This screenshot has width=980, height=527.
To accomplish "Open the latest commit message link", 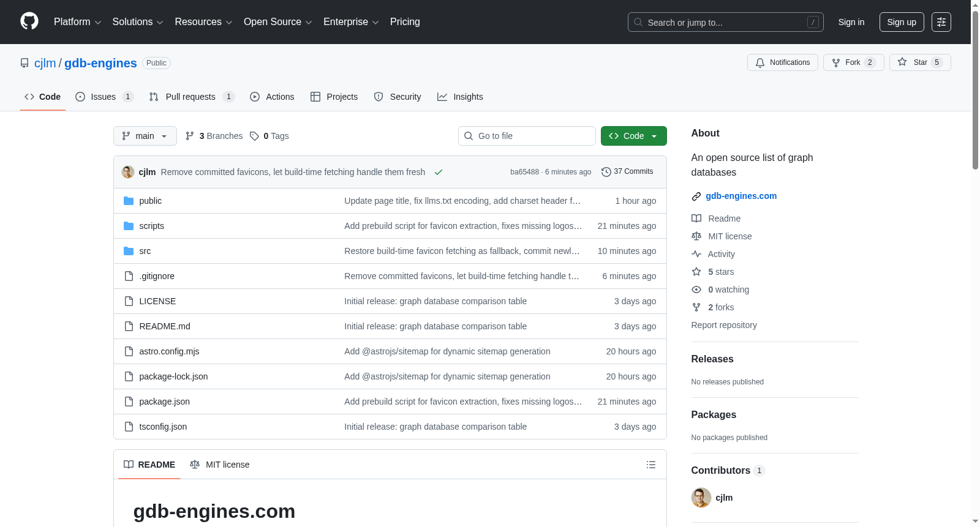I will [x=293, y=172].
